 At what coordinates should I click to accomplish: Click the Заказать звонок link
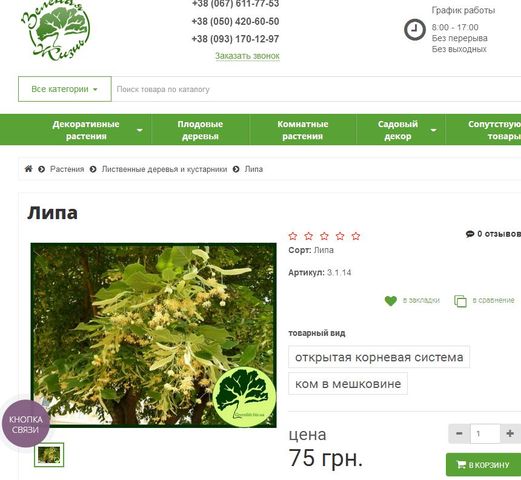click(247, 56)
